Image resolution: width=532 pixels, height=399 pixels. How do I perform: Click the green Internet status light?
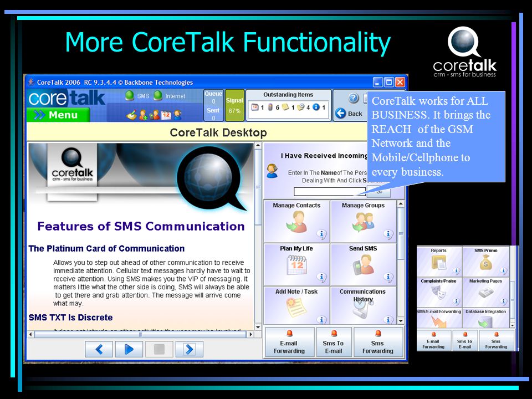(x=158, y=96)
